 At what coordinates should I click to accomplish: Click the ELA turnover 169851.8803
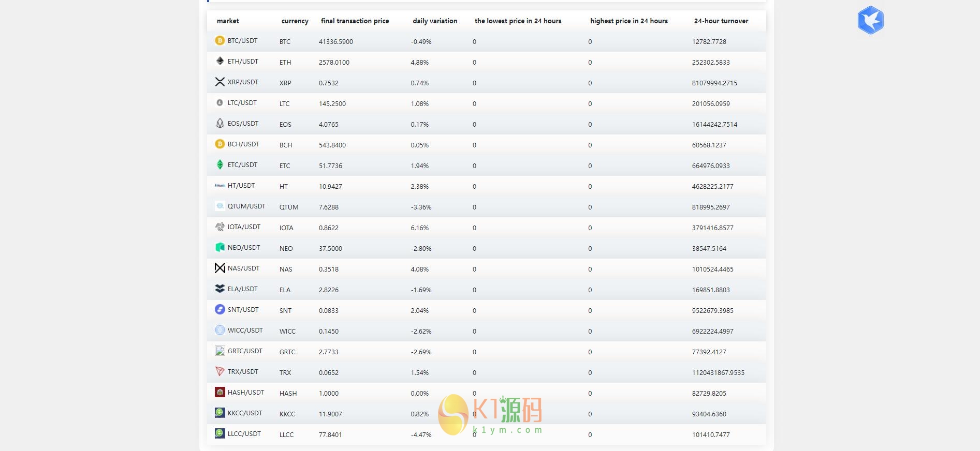[x=711, y=290]
